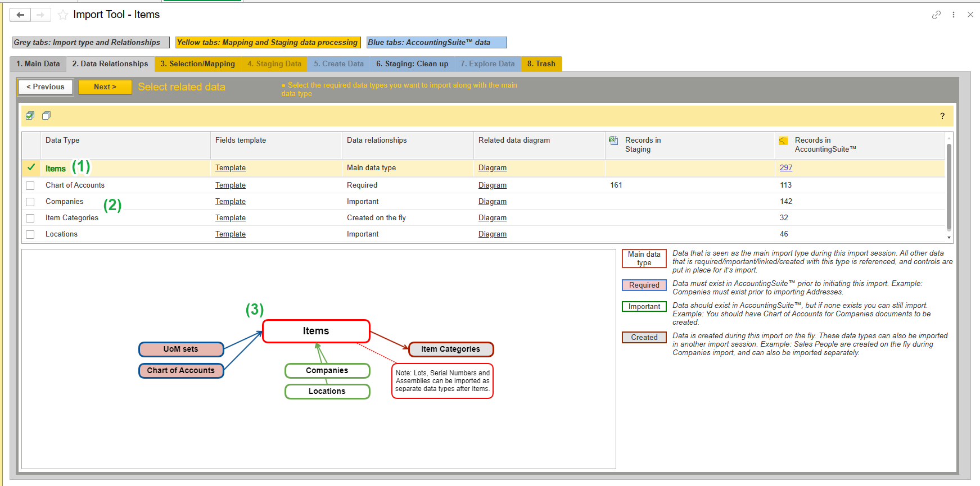Screen dimensions: 980x486
Task: Click the back arrow navigation icon
Action: coord(20,15)
